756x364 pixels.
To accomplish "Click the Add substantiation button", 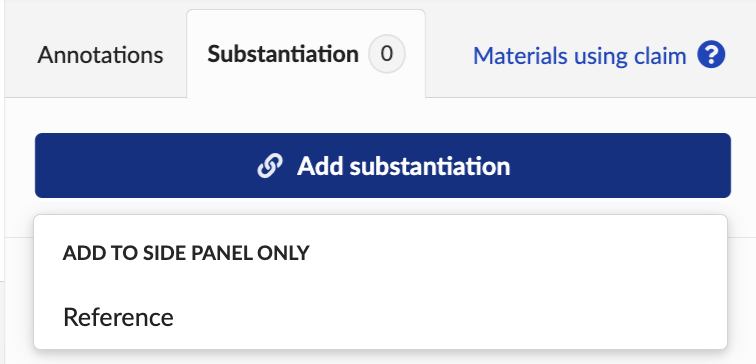I will [383, 165].
